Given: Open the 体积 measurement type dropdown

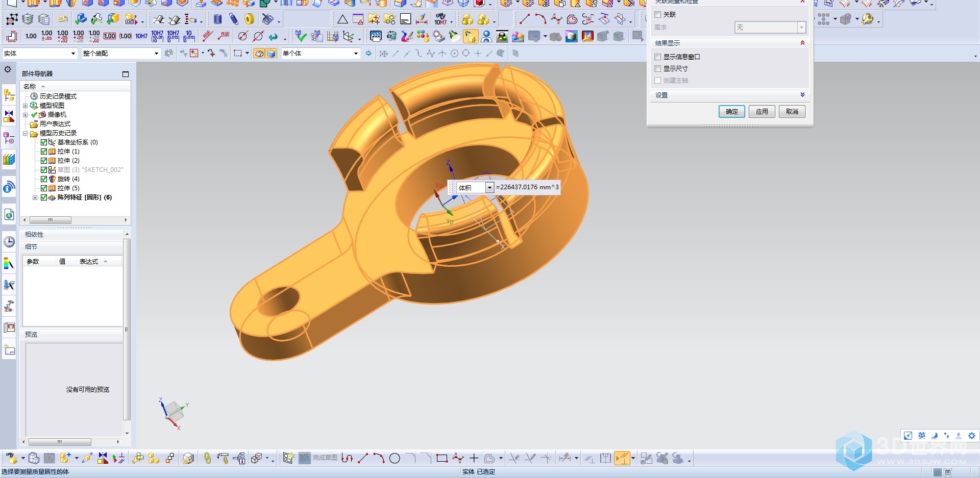Looking at the screenshot, I should pos(489,188).
